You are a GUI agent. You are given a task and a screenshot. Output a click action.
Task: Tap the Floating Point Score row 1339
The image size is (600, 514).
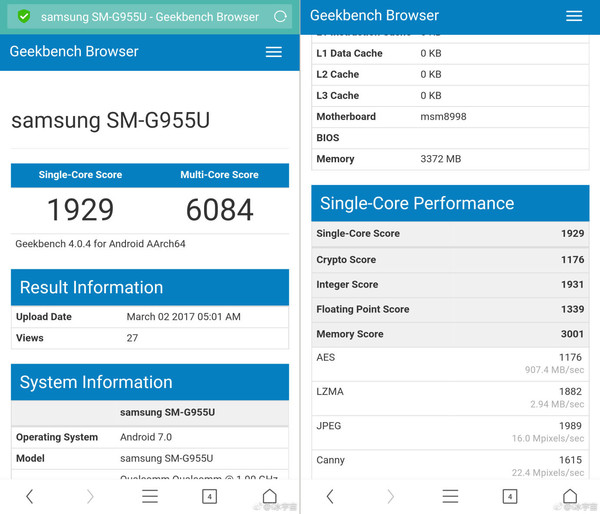pyautogui.click(x=450, y=309)
